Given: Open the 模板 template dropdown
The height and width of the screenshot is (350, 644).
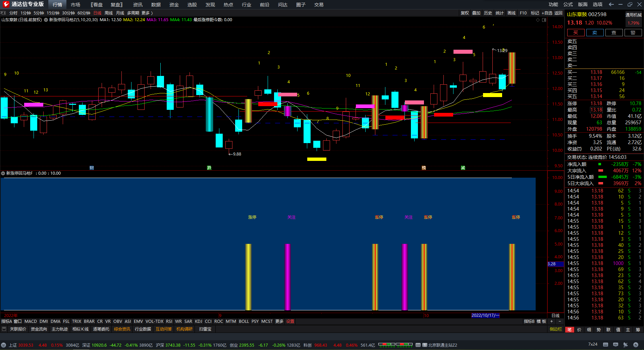Looking at the screenshot, I should tap(541, 321).
